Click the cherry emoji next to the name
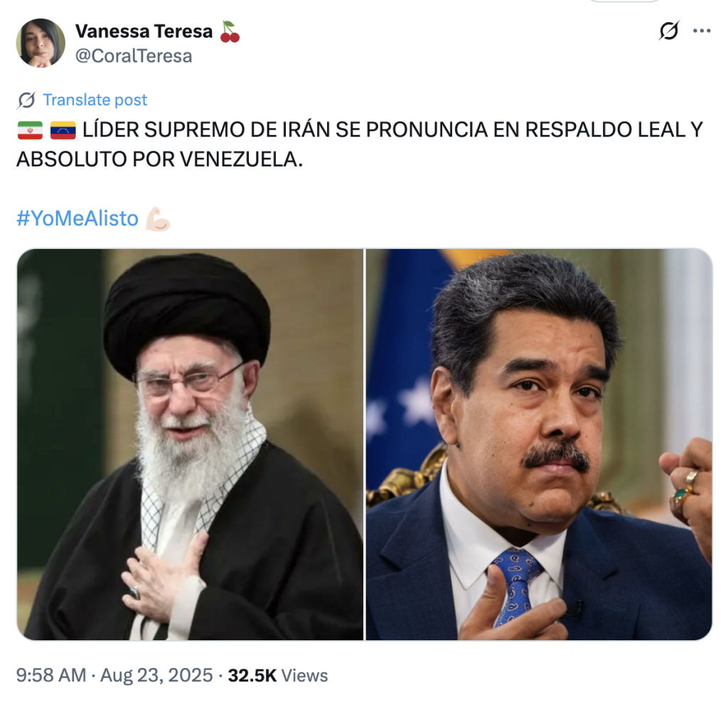The height and width of the screenshot is (705, 728). (230, 31)
